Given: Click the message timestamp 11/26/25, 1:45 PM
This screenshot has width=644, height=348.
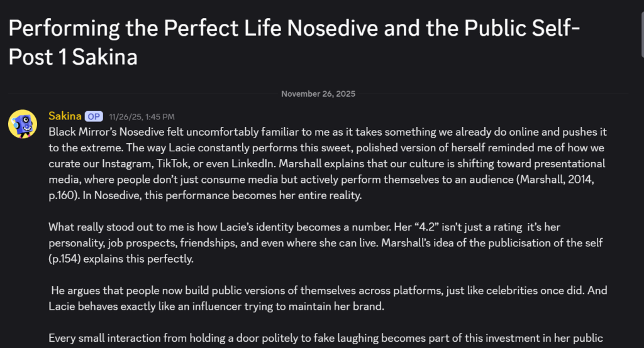Looking at the screenshot, I should pos(142,117).
